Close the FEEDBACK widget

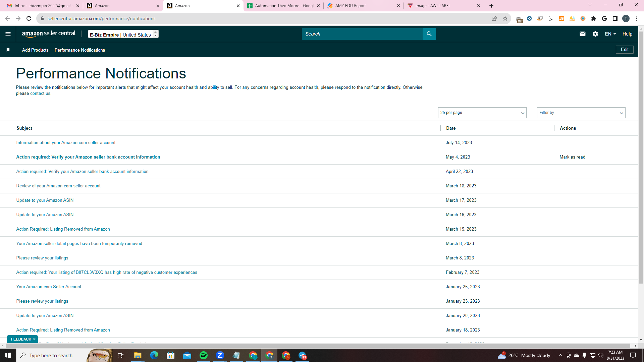(x=34, y=339)
